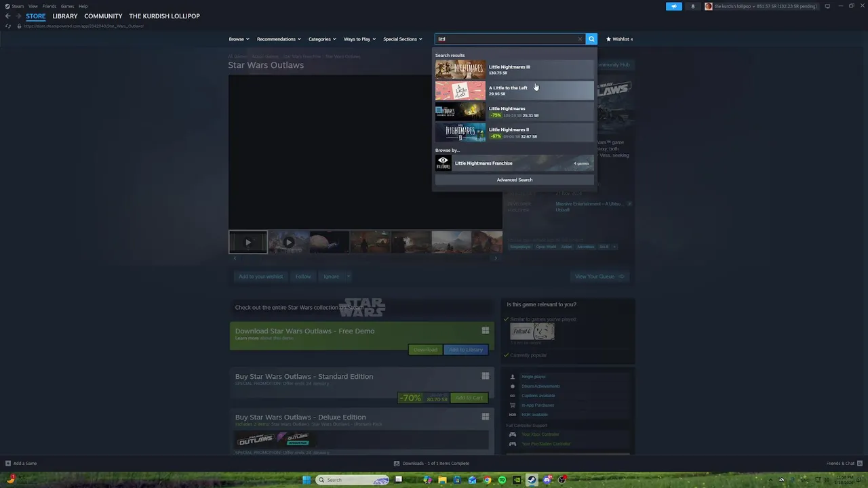The height and width of the screenshot is (488, 868).
Task: Expand the Special Sections dropdown
Action: click(402, 39)
